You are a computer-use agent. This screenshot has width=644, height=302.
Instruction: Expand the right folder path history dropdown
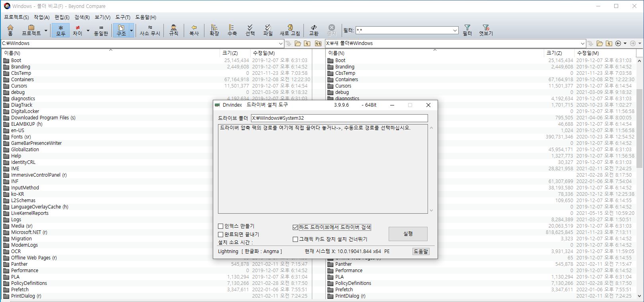583,43
